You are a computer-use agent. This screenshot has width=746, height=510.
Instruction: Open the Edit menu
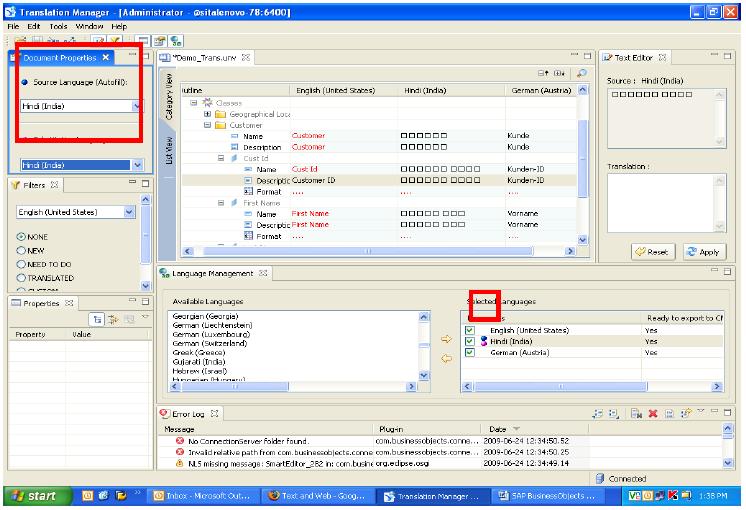33,26
